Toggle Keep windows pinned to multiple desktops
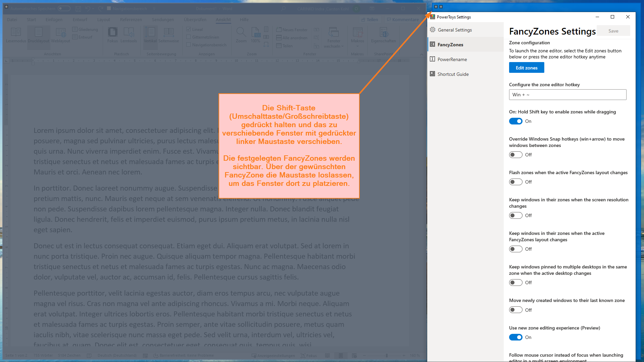Viewport: 644px width, 362px height. pos(515,282)
